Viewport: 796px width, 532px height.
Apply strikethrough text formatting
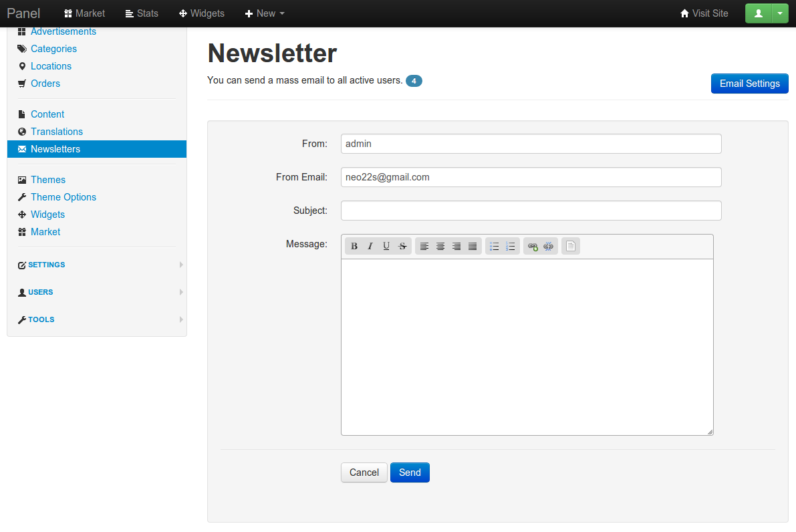(x=402, y=247)
